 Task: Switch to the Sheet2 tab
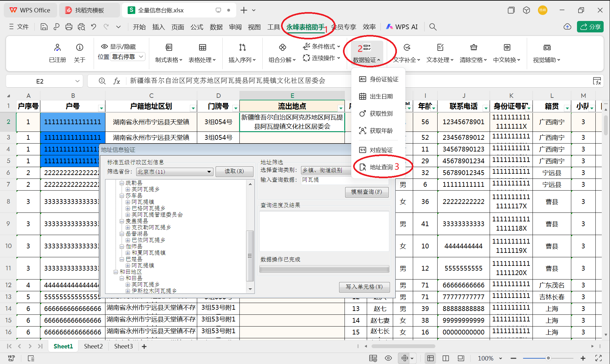[93, 346]
